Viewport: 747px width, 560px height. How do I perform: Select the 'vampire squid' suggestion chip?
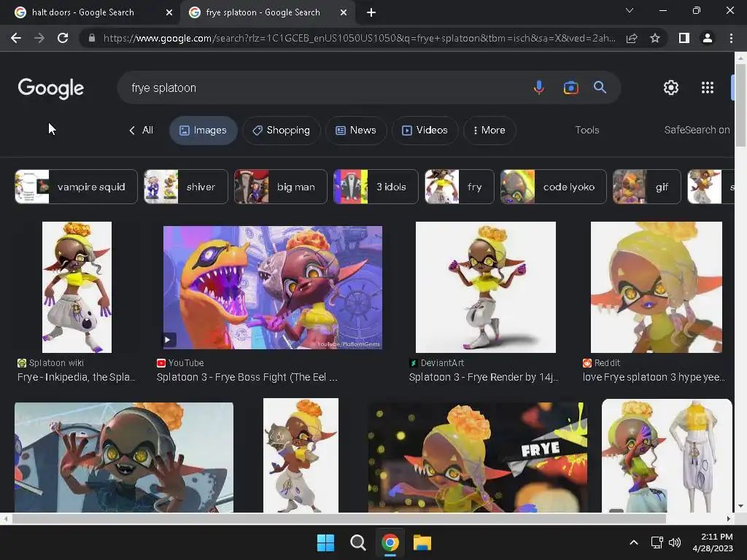[x=76, y=187]
